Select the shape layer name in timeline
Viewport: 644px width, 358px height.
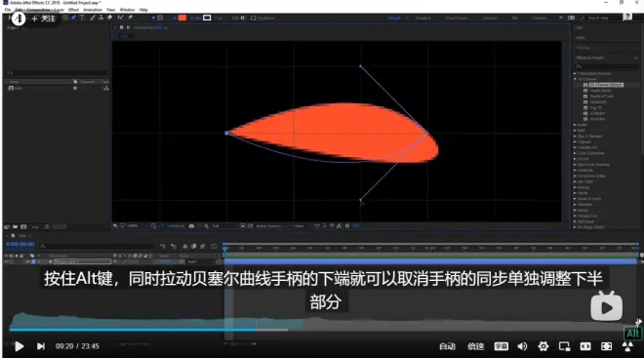[x=82, y=261]
